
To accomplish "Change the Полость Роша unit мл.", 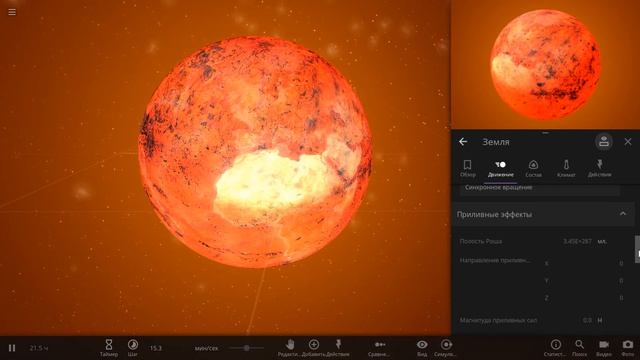I will [x=602, y=241].
